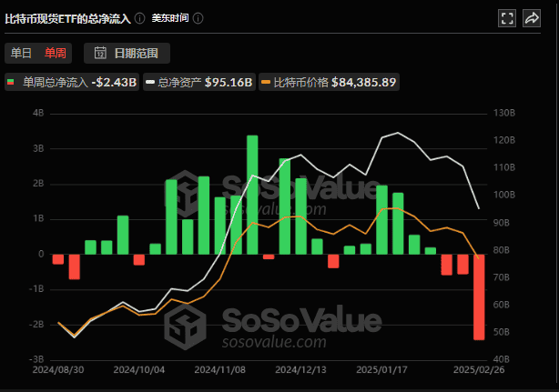The height and width of the screenshot is (392, 559).
Task: Click the fullscreen expand icon
Action: [507, 18]
